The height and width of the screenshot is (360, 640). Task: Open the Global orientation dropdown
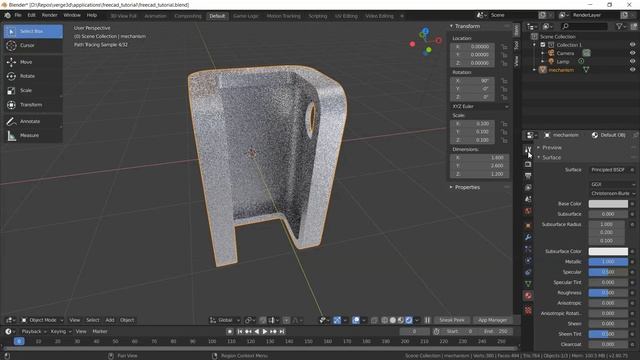point(224,320)
